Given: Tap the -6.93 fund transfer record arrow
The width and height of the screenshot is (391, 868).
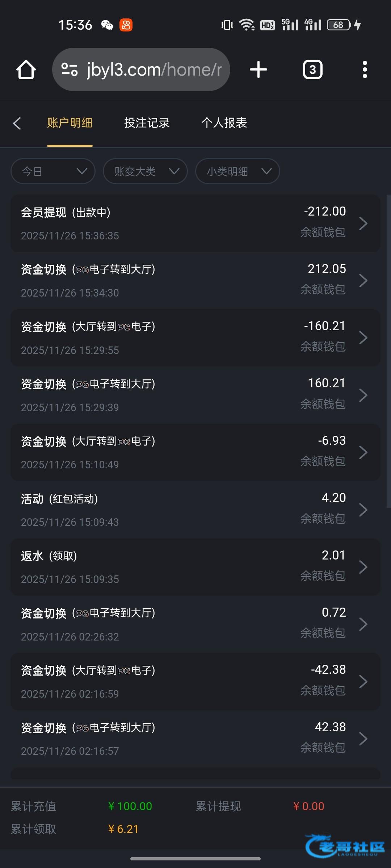Looking at the screenshot, I should click(363, 452).
